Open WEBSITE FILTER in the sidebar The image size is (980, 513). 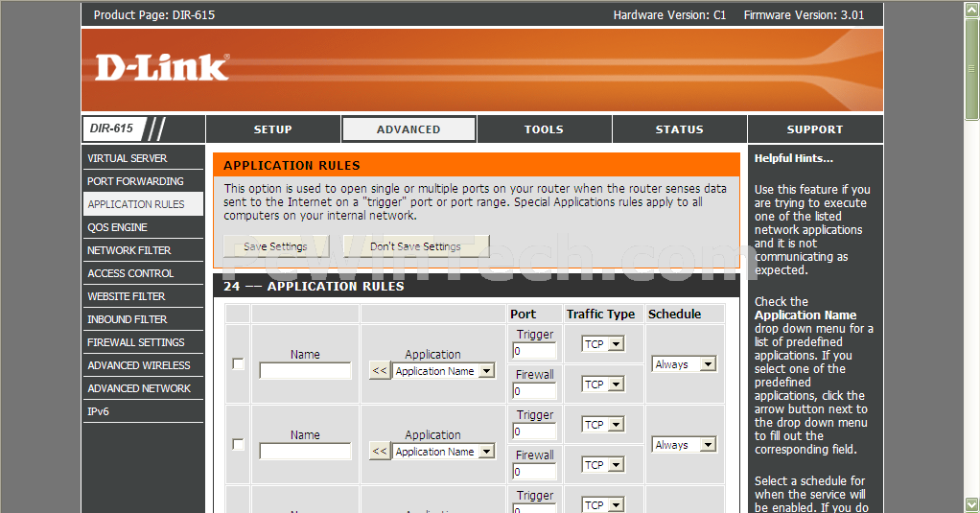pyautogui.click(x=143, y=297)
